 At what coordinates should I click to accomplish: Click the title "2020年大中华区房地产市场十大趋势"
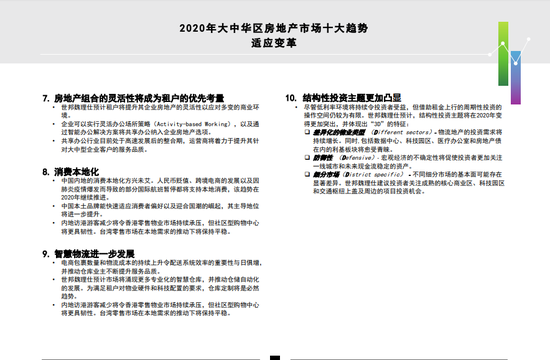click(x=274, y=28)
